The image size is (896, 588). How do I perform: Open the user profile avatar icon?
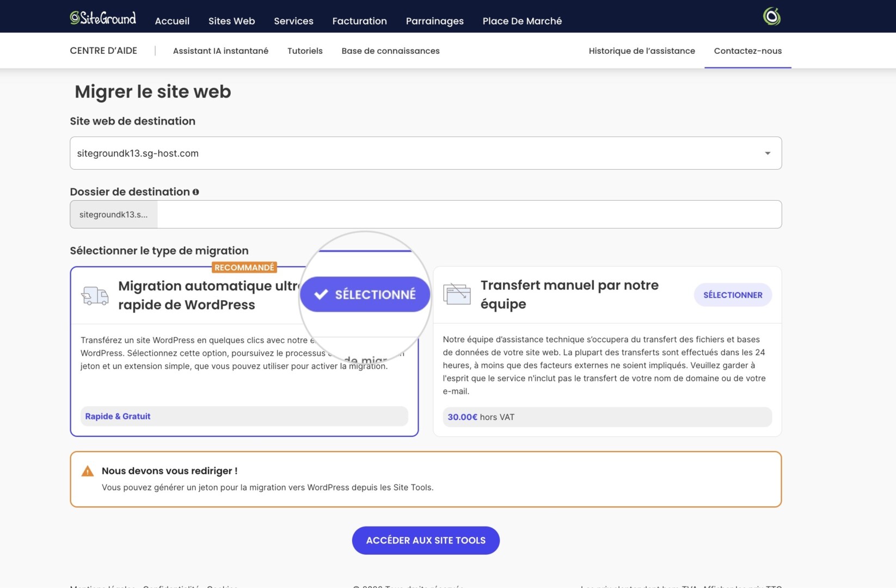pyautogui.click(x=771, y=16)
